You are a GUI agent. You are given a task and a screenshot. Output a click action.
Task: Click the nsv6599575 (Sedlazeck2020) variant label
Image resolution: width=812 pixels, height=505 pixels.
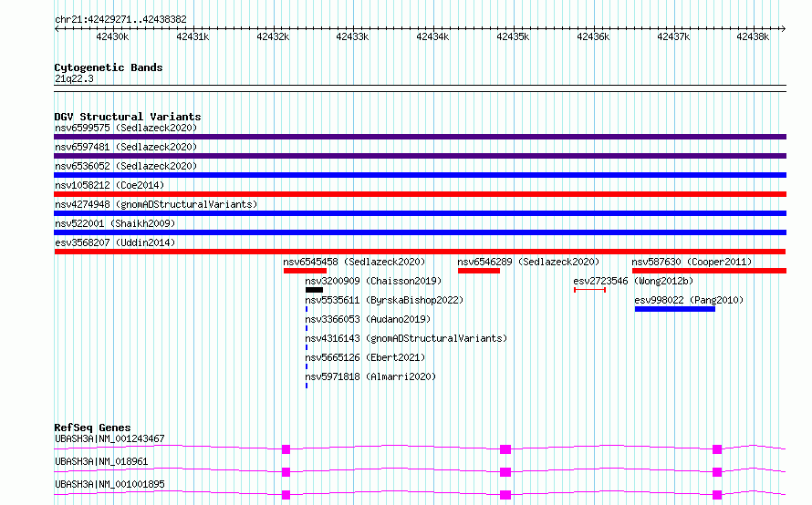126,128
